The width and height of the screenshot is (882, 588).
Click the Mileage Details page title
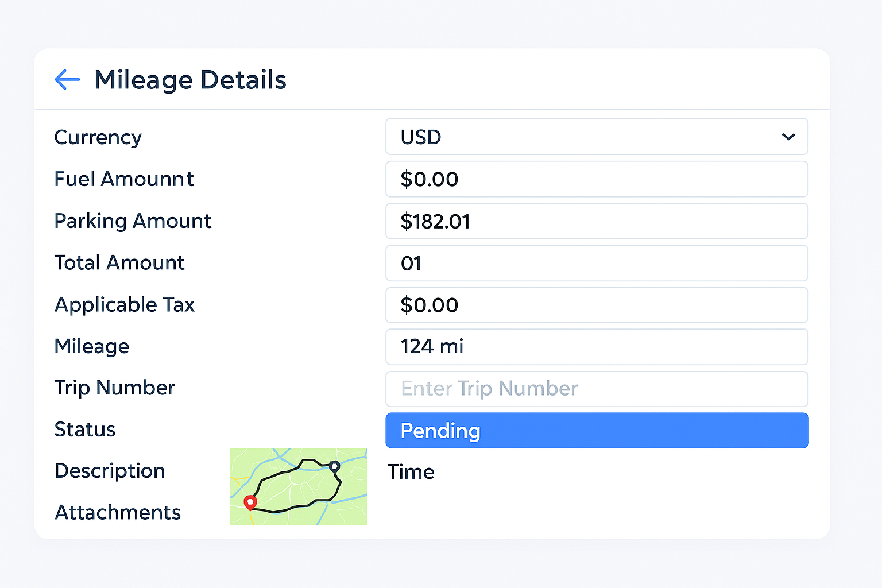tap(190, 80)
